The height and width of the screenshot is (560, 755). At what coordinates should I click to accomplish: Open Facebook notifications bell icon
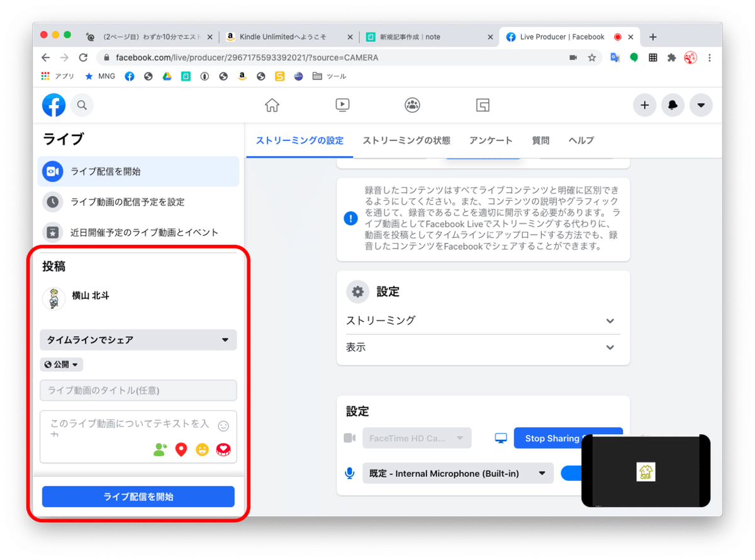(673, 105)
